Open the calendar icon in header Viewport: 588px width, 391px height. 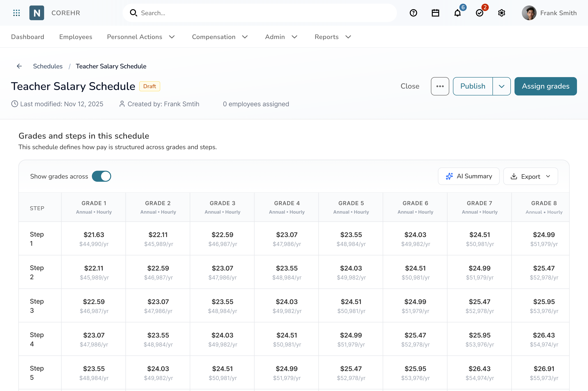(435, 13)
